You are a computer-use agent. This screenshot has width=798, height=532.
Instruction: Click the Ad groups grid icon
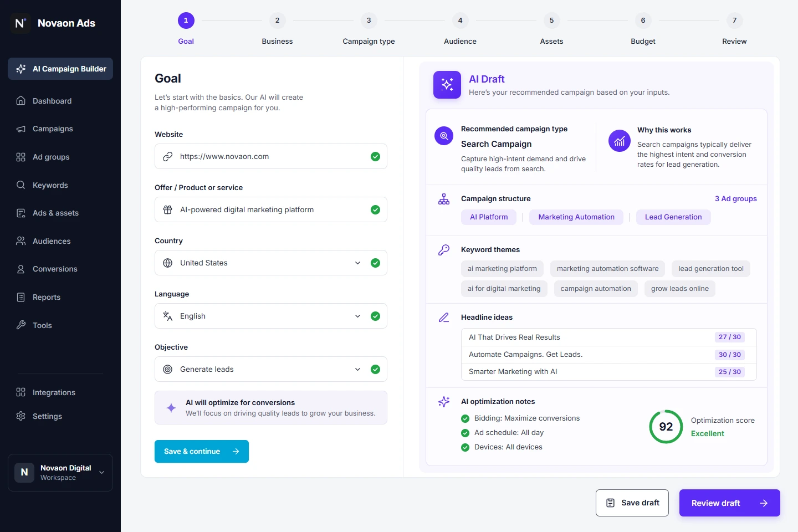(21, 157)
